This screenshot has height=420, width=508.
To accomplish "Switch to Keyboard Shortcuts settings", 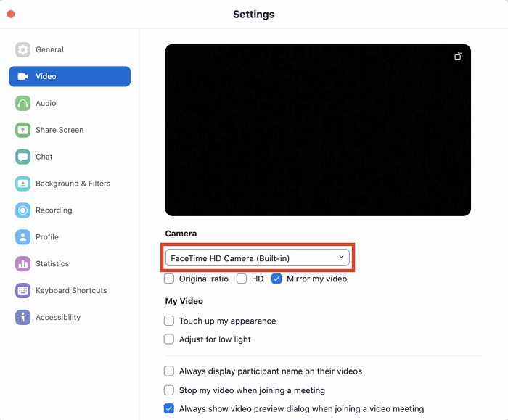I will click(71, 291).
